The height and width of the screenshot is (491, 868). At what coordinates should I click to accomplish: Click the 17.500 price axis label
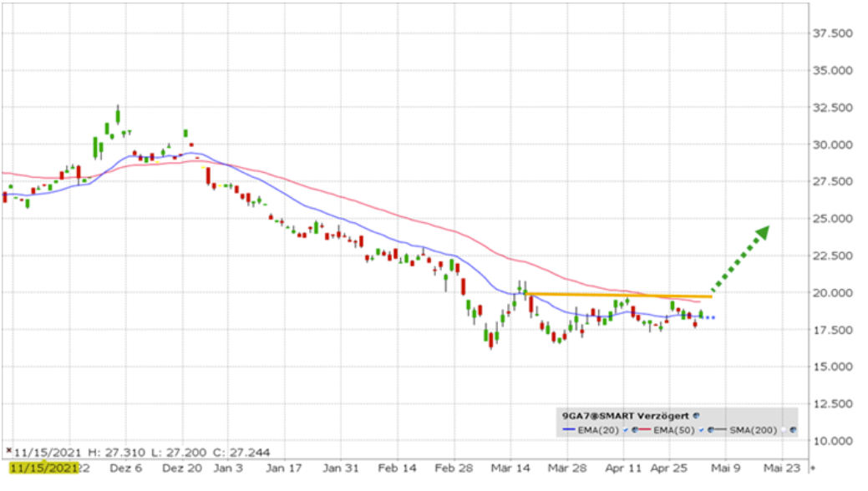point(833,330)
